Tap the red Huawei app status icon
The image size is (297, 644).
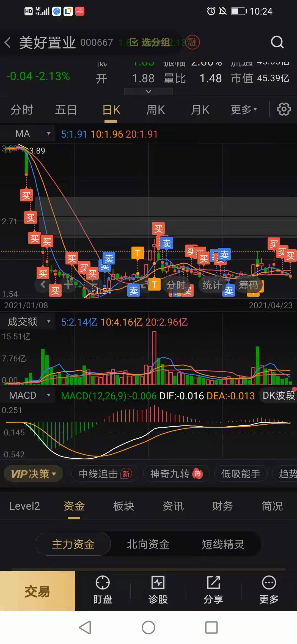point(80,11)
